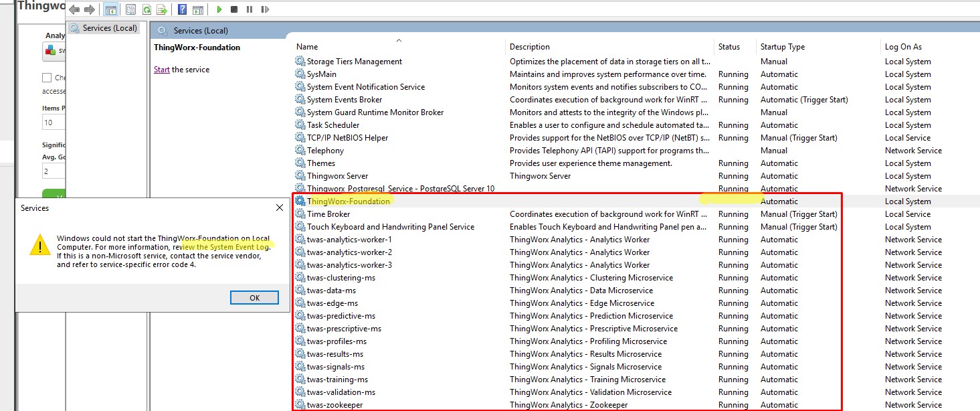Pause the service using the pause toolbar icon
980x411 pixels.
click(x=248, y=9)
